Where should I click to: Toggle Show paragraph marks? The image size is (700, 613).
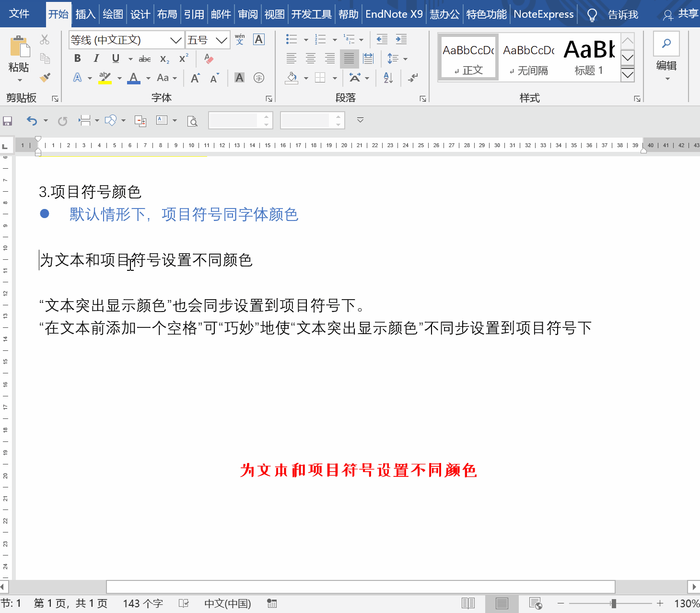pos(413,78)
